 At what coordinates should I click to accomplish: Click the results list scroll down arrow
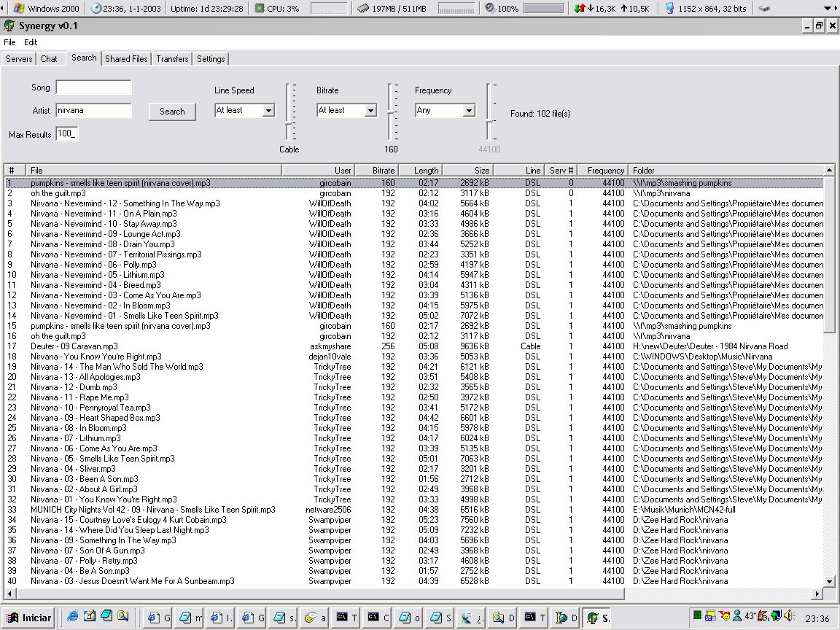(x=829, y=581)
